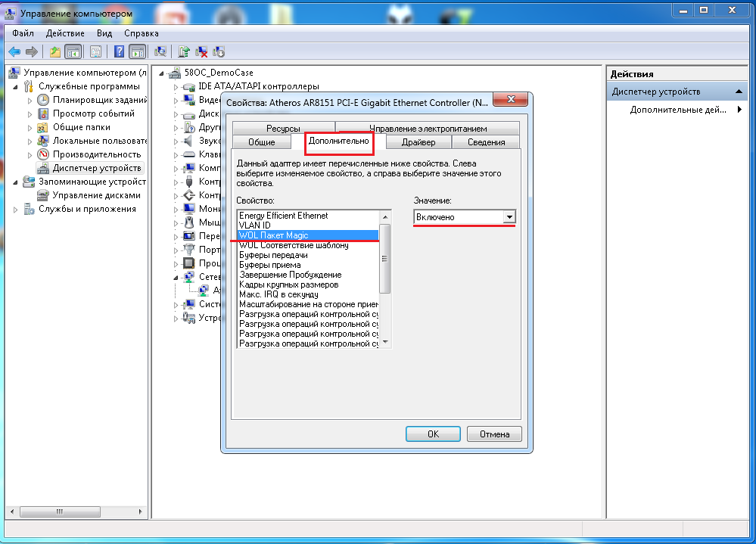Viewport: 756px width, 544px height.
Task: Switch to the Ресурсы tab
Action: coord(284,128)
